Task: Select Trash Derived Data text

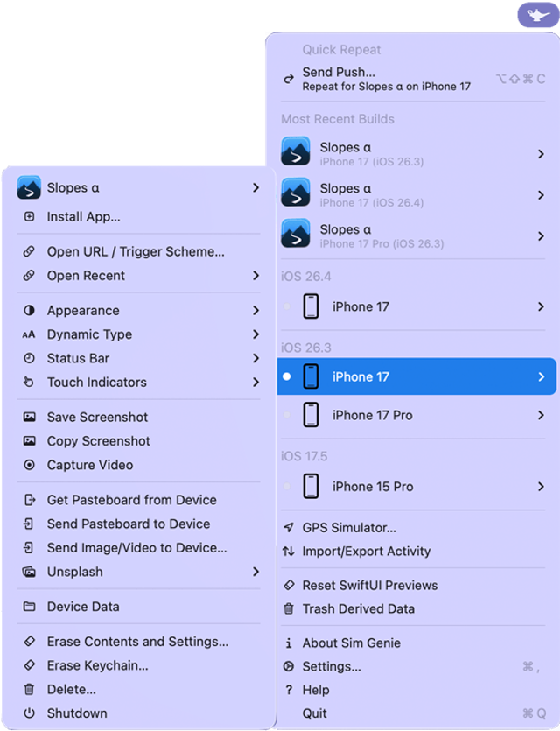Action: coord(358,608)
